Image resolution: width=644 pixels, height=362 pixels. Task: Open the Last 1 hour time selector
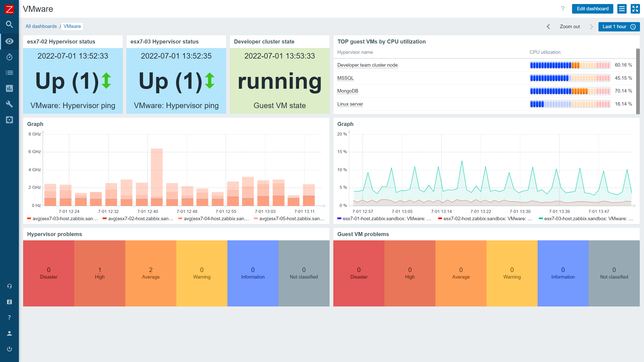tap(619, 27)
